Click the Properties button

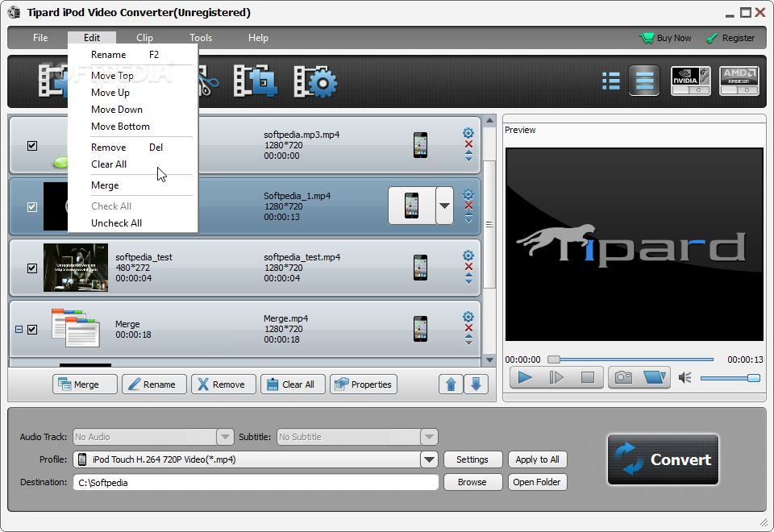364,384
